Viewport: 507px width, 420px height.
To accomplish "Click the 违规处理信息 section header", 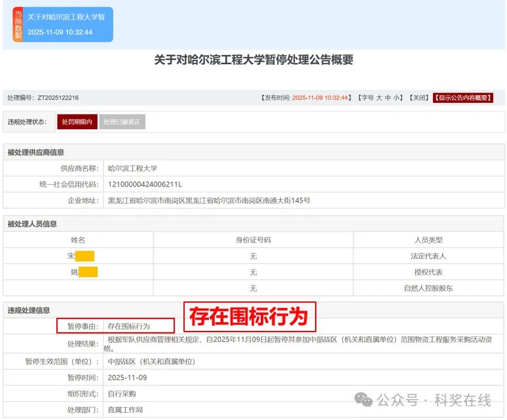I will 28,311.
